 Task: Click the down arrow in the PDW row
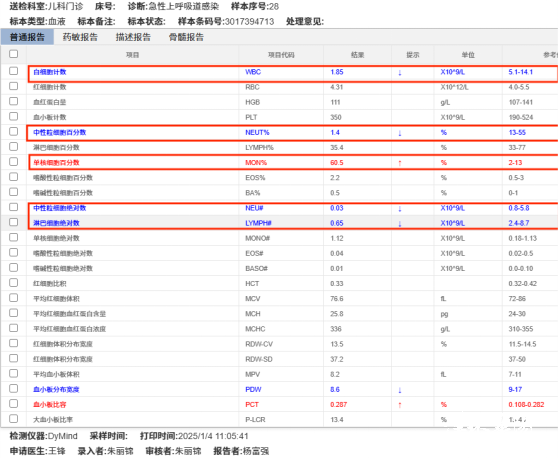pyautogui.click(x=400, y=390)
